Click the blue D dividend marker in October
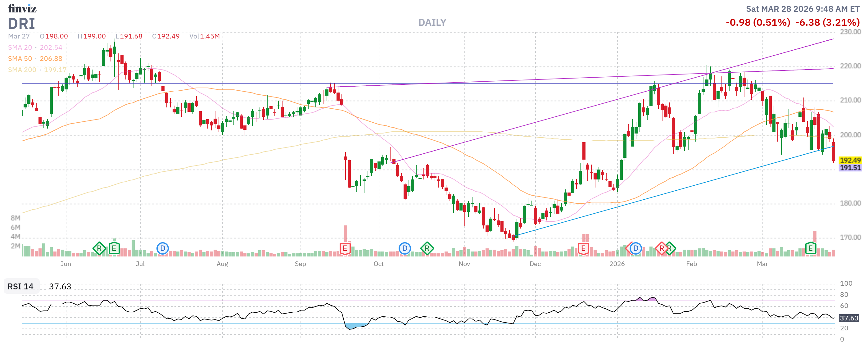 pyautogui.click(x=404, y=249)
